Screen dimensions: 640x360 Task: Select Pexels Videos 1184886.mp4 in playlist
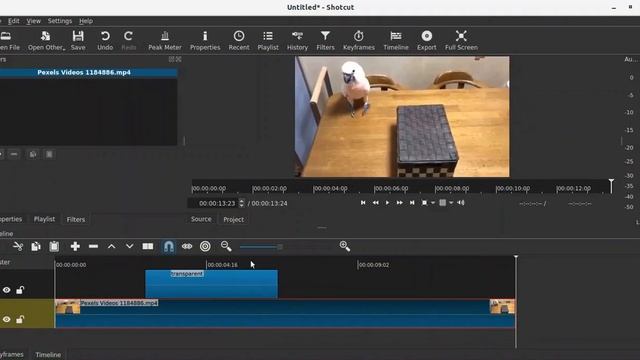pyautogui.click(x=84, y=72)
